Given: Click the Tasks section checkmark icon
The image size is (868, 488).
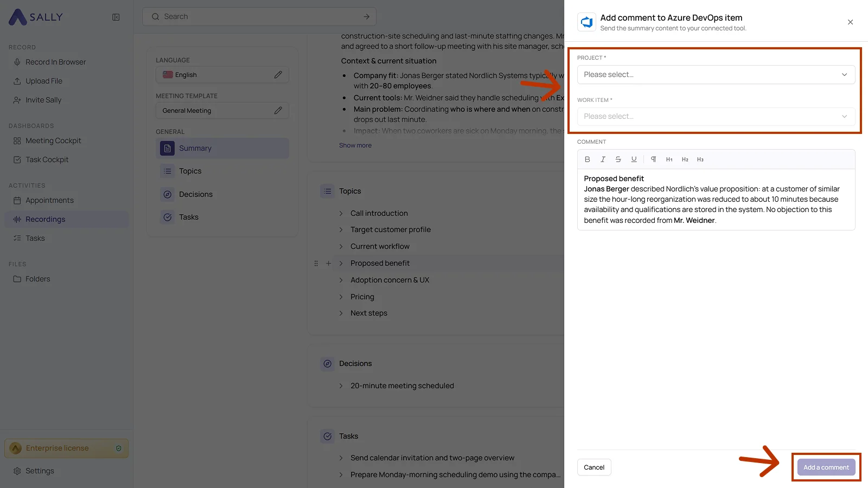Looking at the screenshot, I should pyautogui.click(x=327, y=436).
